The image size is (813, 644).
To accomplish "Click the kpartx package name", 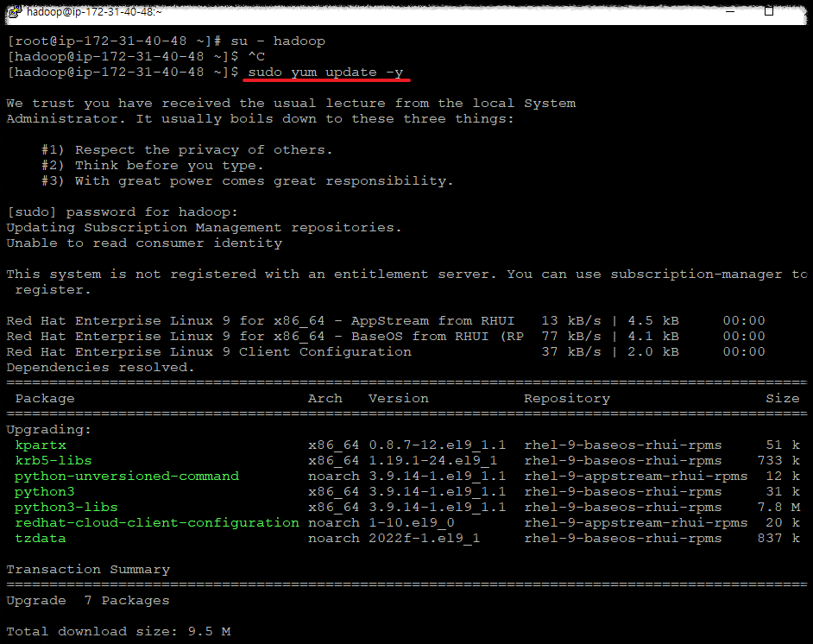I will point(41,445).
